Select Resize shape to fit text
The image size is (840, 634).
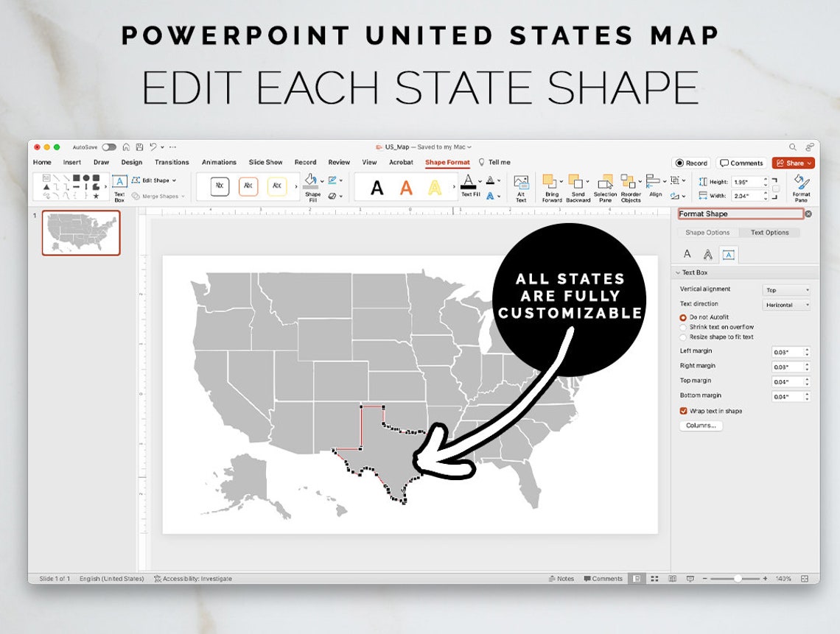pyautogui.click(x=683, y=337)
